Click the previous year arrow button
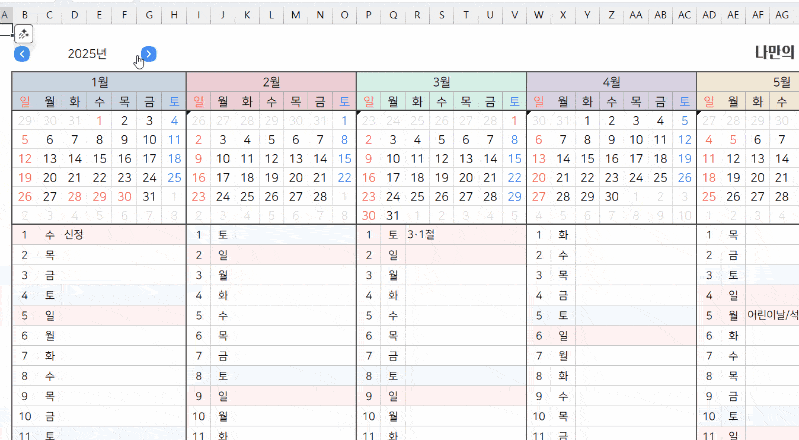Viewport: 799px width, 440px height. point(22,54)
